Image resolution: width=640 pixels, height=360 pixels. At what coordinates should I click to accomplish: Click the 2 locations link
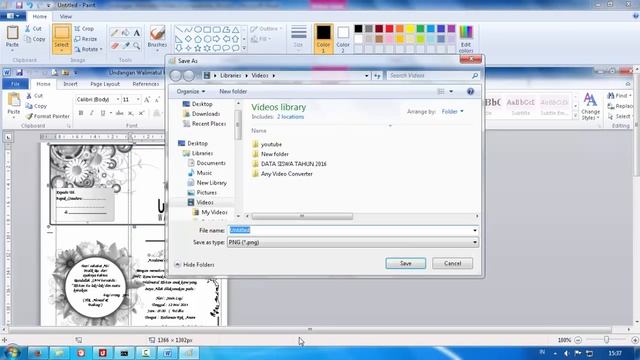tap(290, 117)
